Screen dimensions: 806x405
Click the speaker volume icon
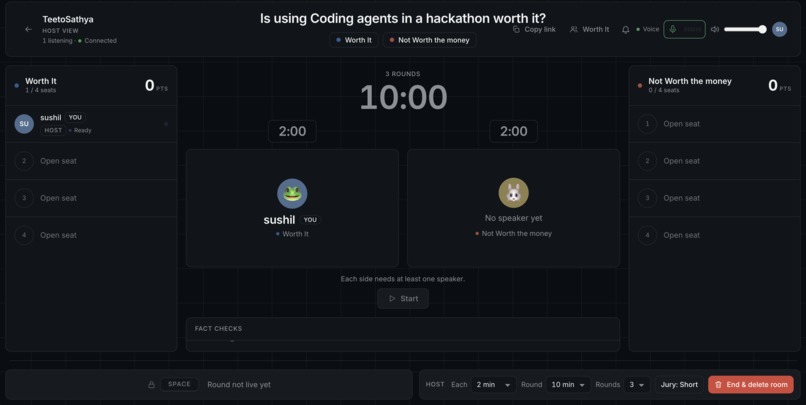pos(715,29)
